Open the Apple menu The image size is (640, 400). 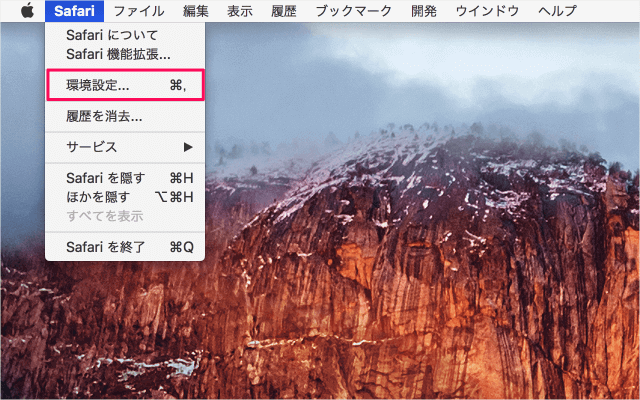pyautogui.click(x=27, y=11)
